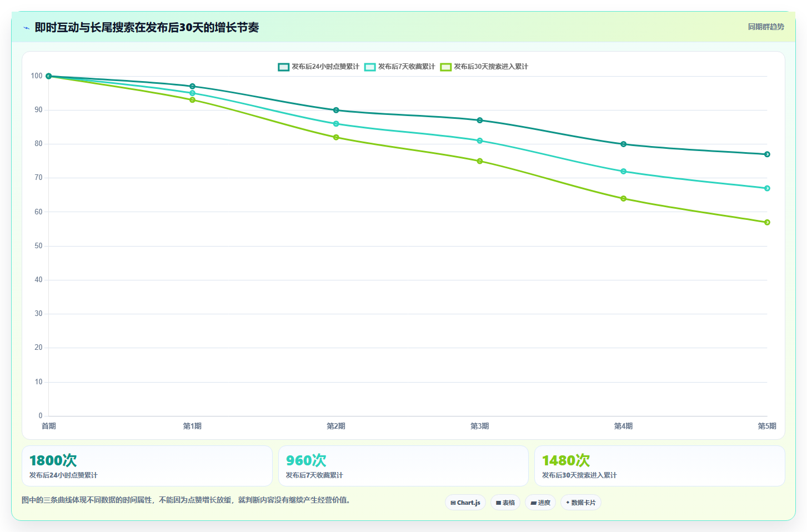Open the 表格 chip
807x532 pixels.
click(505, 503)
